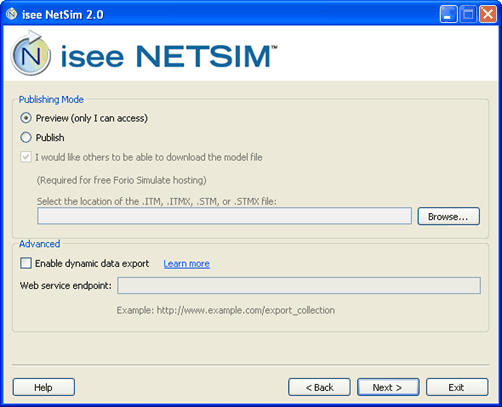Minimize the isee NetSim window
This screenshot has height=407, width=502.
(448, 14)
